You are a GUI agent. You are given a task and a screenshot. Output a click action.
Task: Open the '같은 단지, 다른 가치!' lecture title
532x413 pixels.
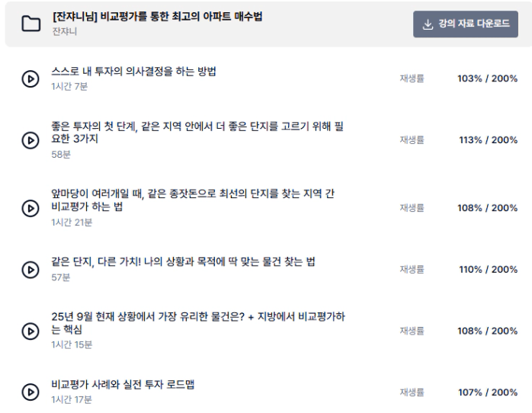tap(183, 262)
